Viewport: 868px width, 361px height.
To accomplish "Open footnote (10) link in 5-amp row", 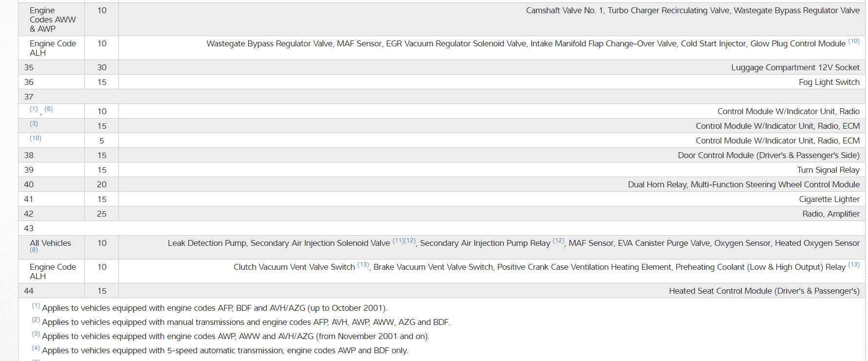I will click(36, 138).
